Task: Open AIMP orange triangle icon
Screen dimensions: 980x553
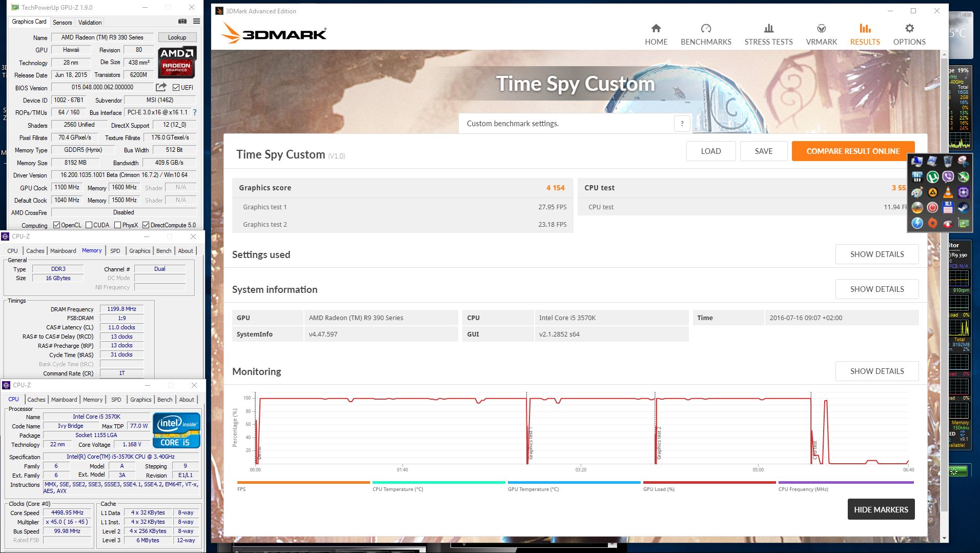Action: pyautogui.click(x=932, y=192)
